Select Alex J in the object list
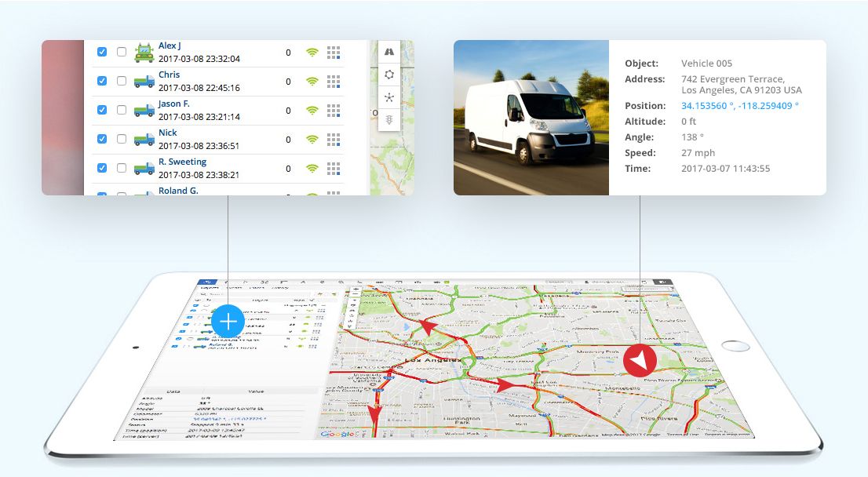The image size is (868, 477). (170, 46)
